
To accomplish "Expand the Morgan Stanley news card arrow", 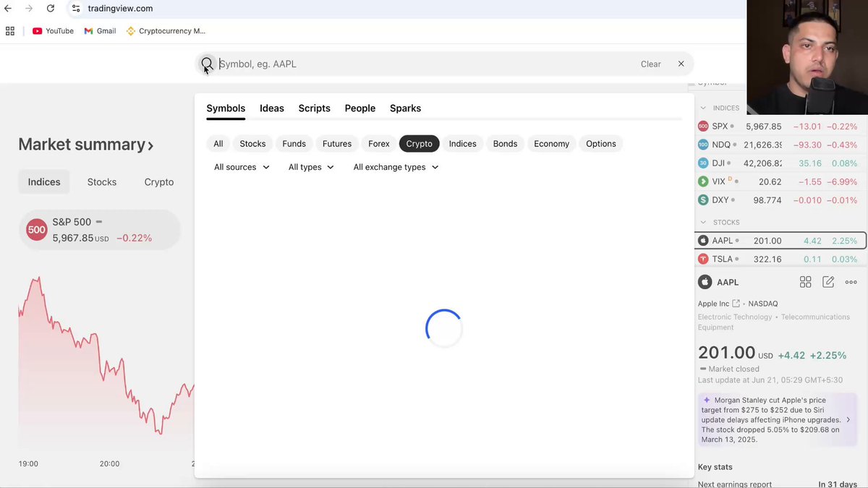I will 848,419.
